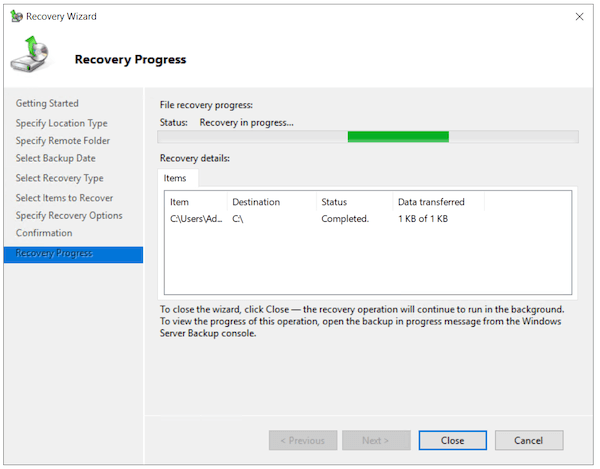The height and width of the screenshot is (469, 600).
Task: Click the Recovery Wizard title bar icon
Action: tap(15, 17)
